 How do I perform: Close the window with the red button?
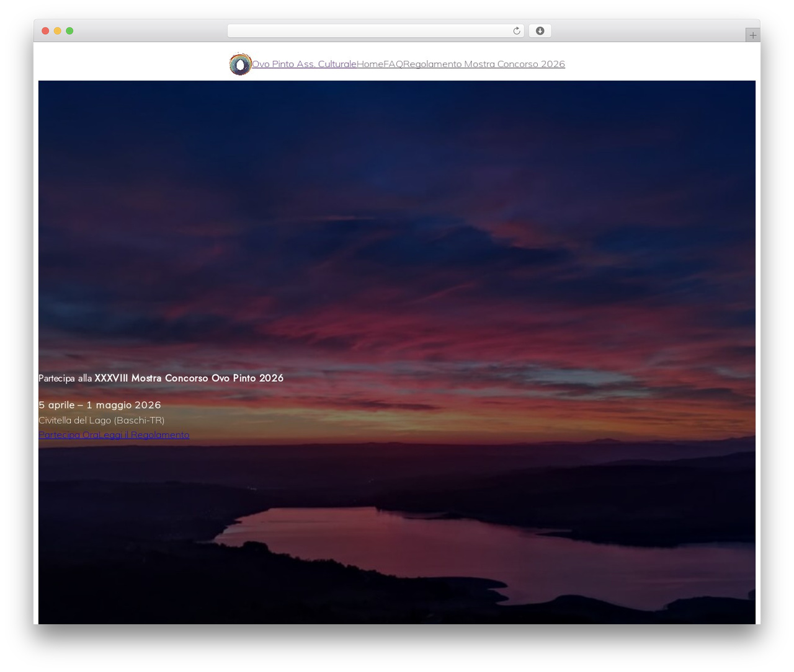click(x=45, y=31)
